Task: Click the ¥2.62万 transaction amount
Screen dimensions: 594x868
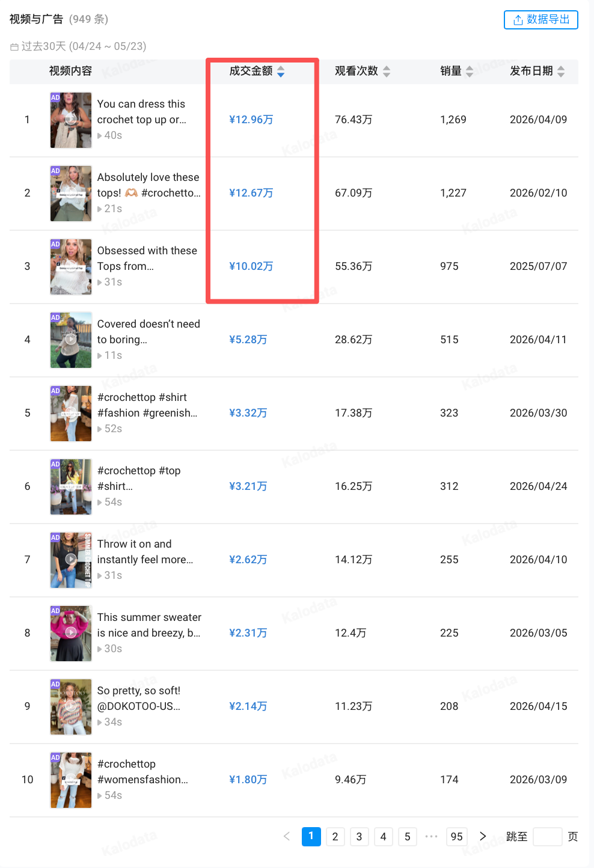Action: [248, 560]
